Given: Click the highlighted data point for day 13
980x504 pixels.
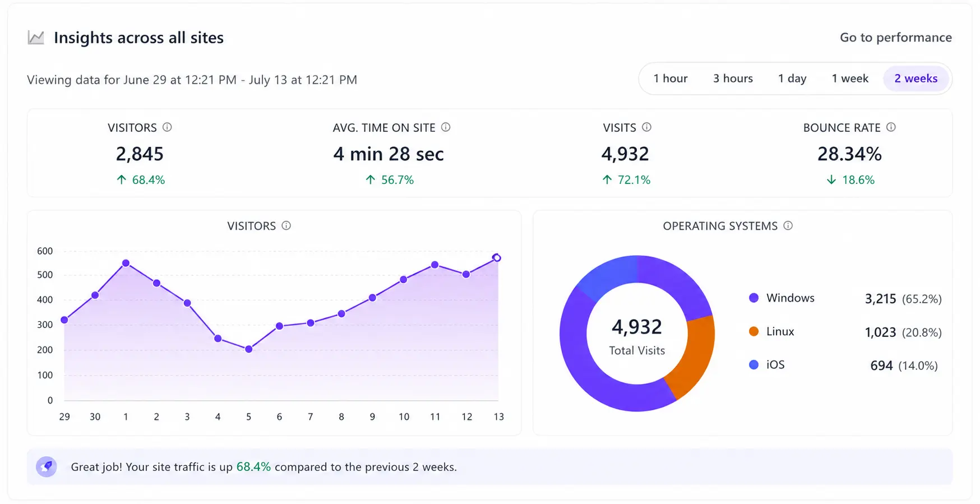Looking at the screenshot, I should [x=497, y=258].
